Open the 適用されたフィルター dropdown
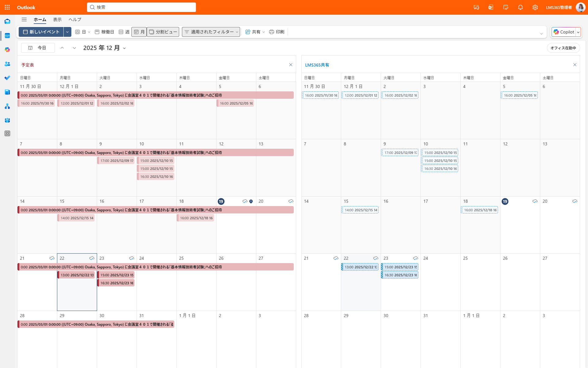This screenshot has height=368, width=588. click(211, 32)
